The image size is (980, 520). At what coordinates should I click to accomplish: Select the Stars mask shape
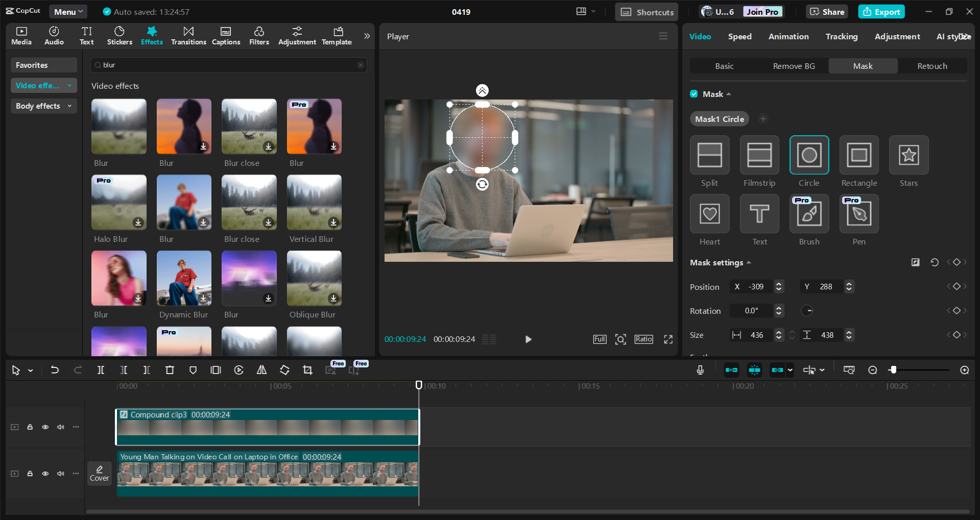909,155
